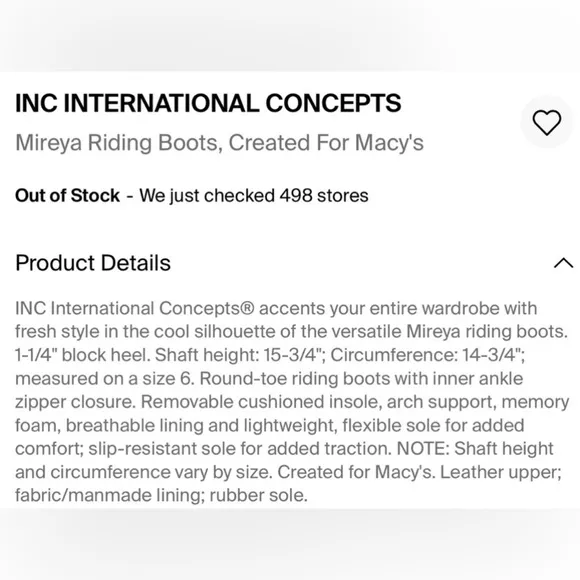Click the description line starting INC International Concepts
Image resolution: width=580 pixels, height=580 pixels.
[276, 308]
